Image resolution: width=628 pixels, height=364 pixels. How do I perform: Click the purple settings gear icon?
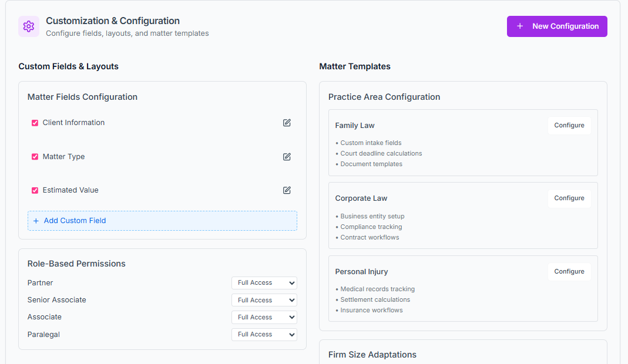pyautogui.click(x=29, y=26)
